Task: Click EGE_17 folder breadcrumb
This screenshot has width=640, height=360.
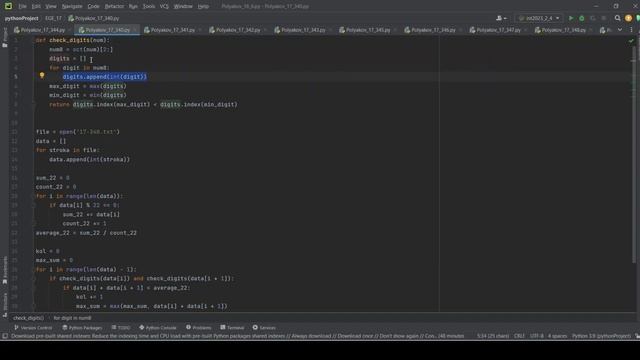Action: [53, 18]
